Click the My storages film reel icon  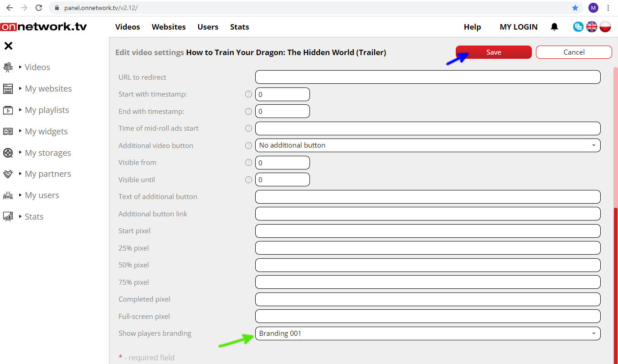point(8,153)
